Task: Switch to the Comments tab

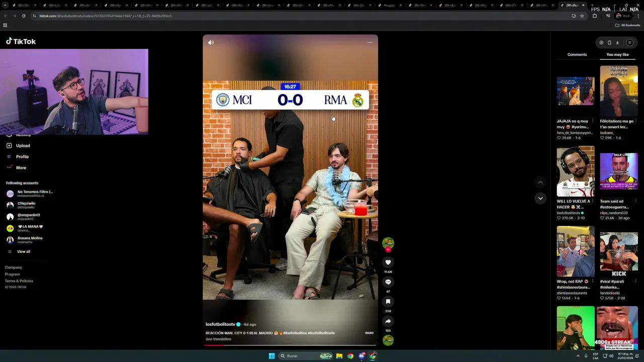Action: [x=577, y=54]
